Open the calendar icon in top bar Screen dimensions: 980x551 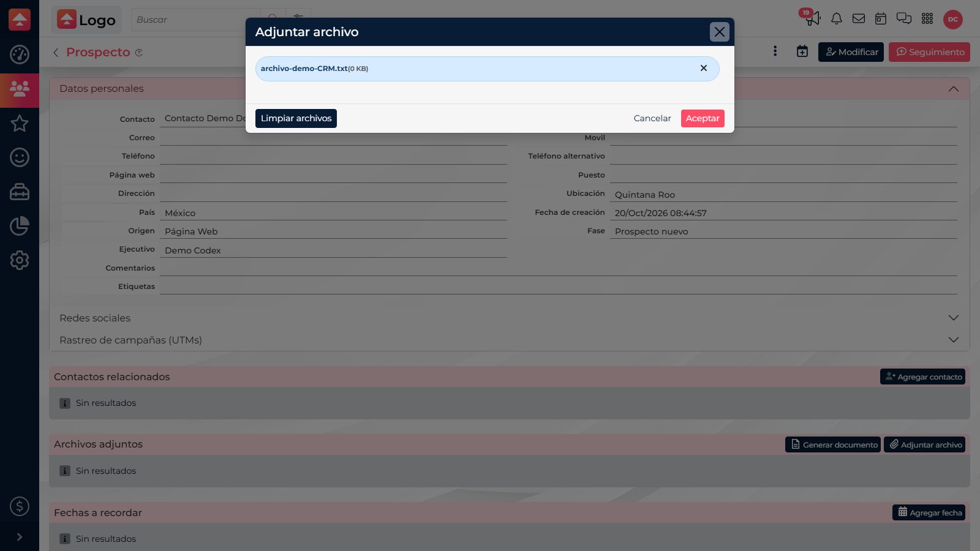[x=881, y=18]
